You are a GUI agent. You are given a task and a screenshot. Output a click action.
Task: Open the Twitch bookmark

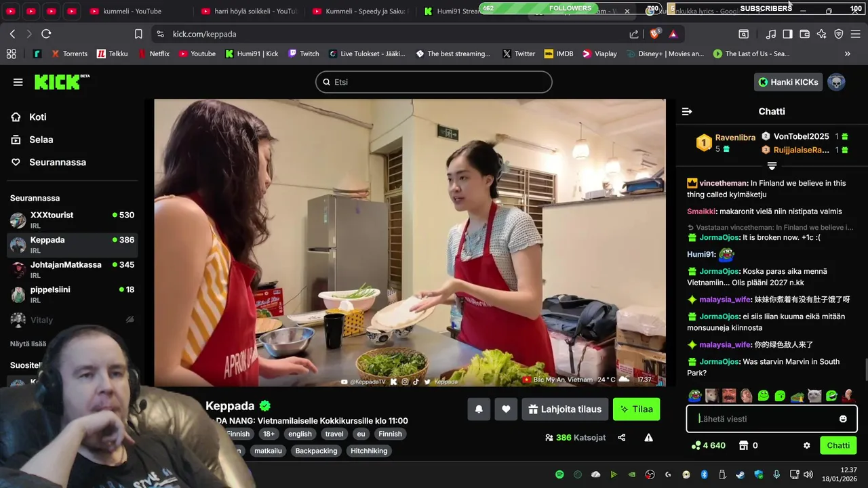point(303,54)
